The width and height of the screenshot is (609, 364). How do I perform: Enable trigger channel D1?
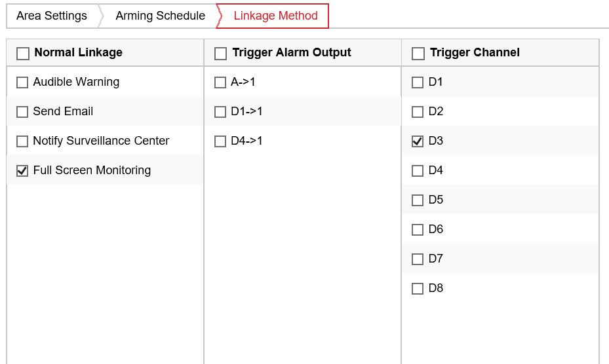click(x=418, y=82)
